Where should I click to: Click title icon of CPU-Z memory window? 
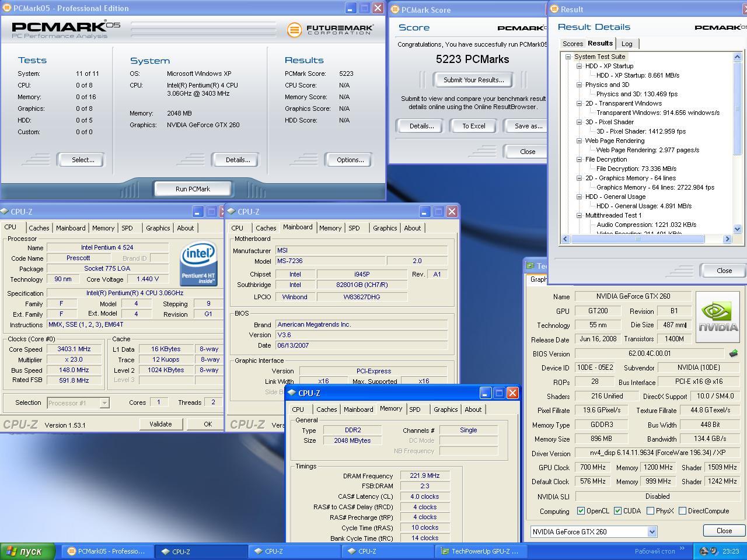click(x=292, y=393)
